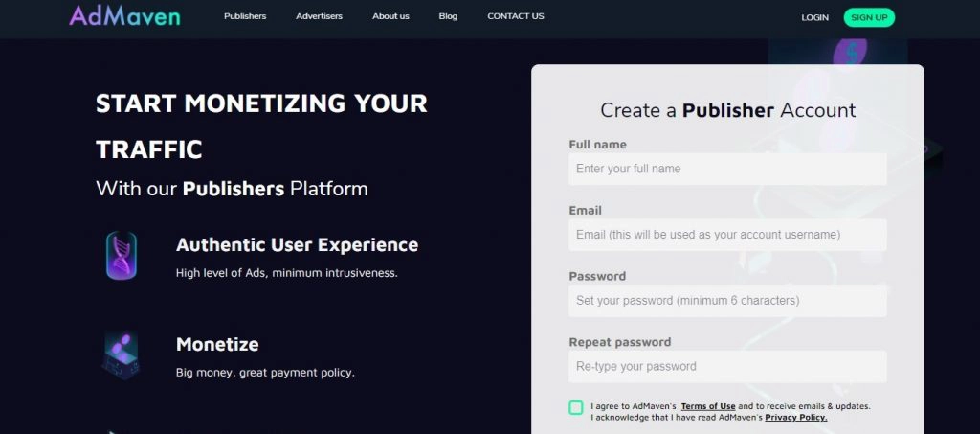Open the Privacy Policy link

click(795, 417)
